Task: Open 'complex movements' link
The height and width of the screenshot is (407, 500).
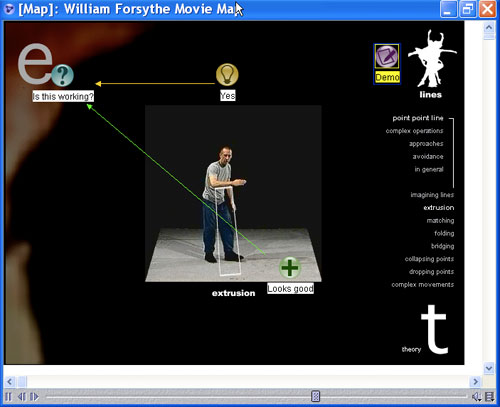Action: click(423, 285)
